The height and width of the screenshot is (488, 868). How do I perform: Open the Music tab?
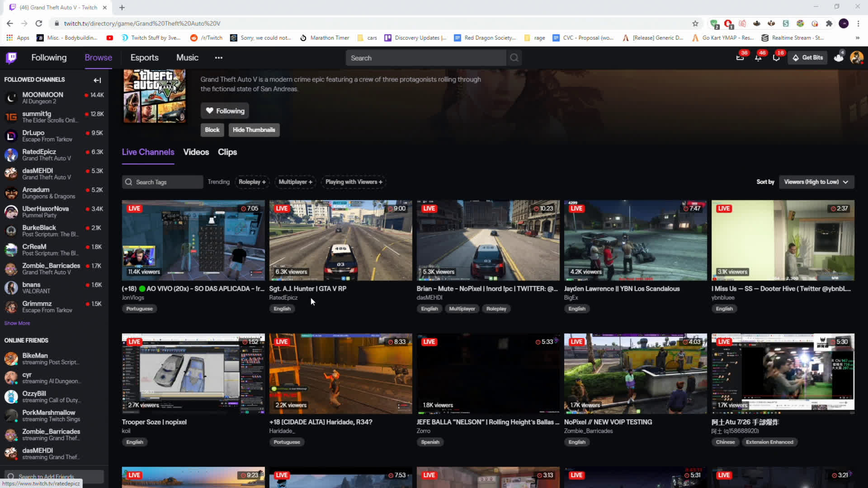coord(187,57)
